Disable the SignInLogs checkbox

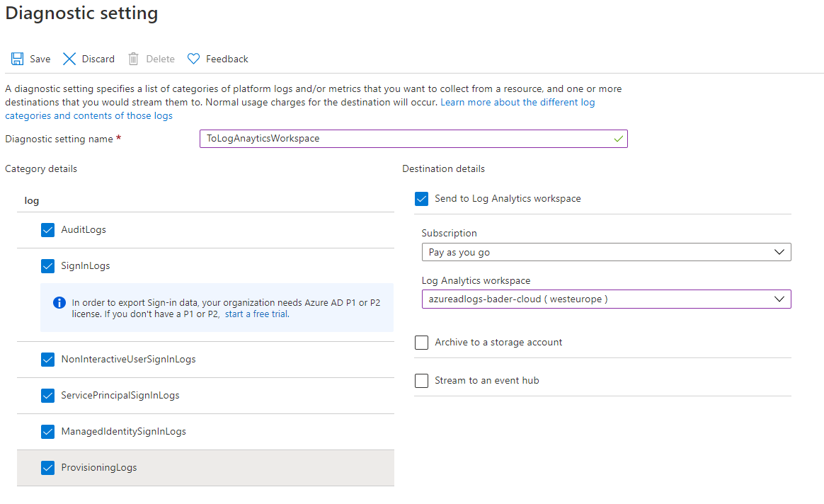tap(47, 265)
